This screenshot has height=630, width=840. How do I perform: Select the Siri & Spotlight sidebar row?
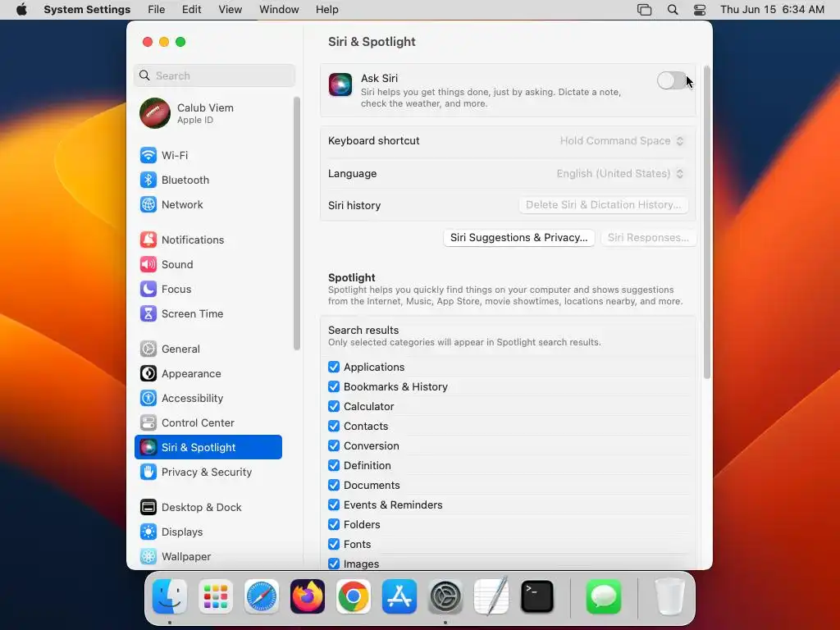coord(208,447)
